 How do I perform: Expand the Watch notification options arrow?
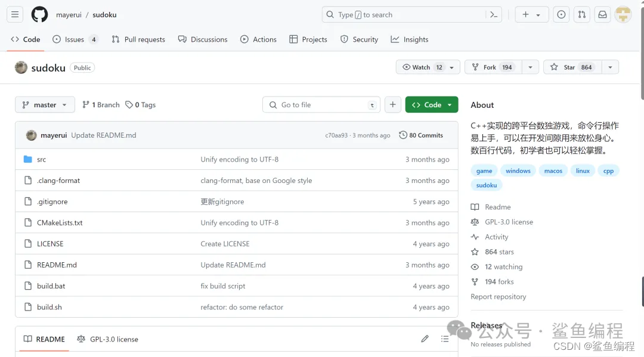pyautogui.click(x=452, y=67)
